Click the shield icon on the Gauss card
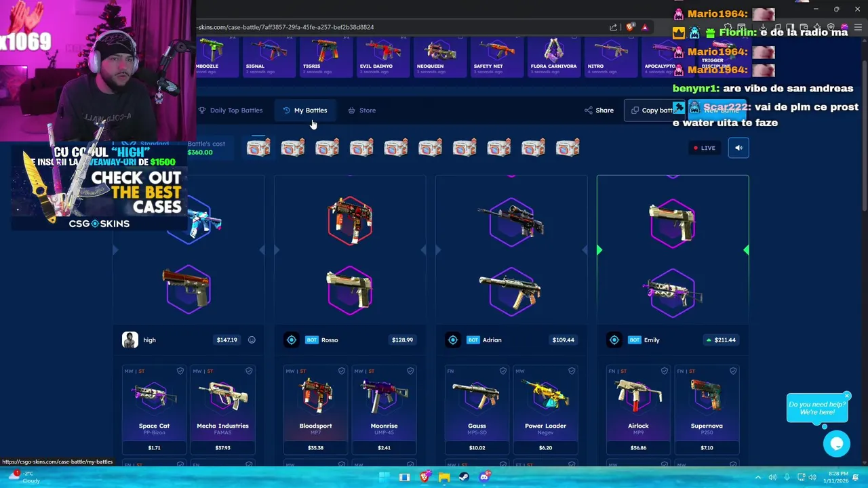 click(502, 371)
